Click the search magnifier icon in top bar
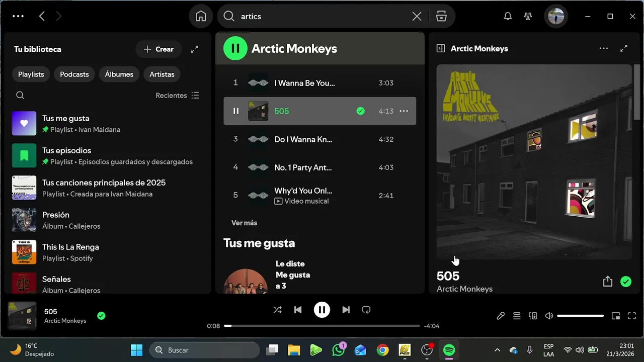 click(229, 16)
